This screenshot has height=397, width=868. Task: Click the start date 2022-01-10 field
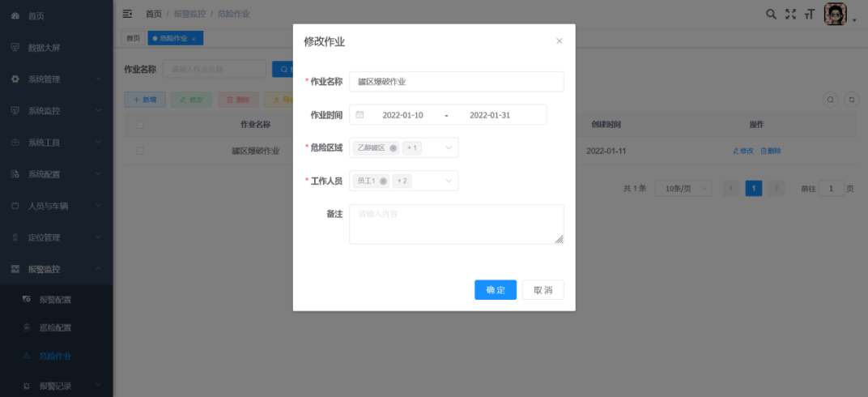(402, 115)
